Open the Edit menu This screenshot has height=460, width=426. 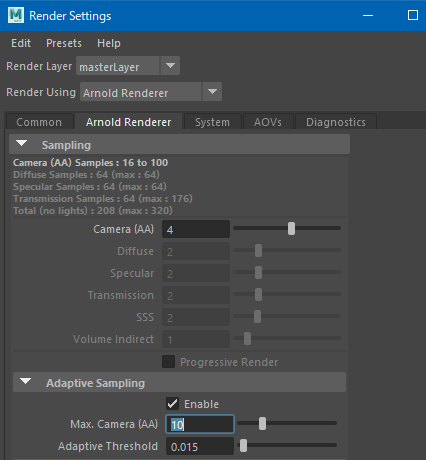click(21, 43)
